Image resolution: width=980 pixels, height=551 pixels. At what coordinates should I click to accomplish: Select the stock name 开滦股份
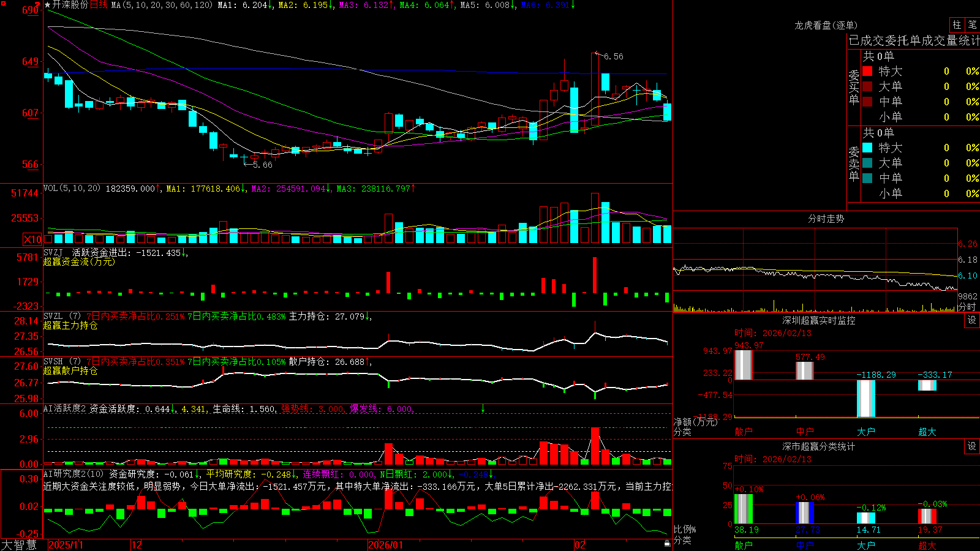coord(70,5)
